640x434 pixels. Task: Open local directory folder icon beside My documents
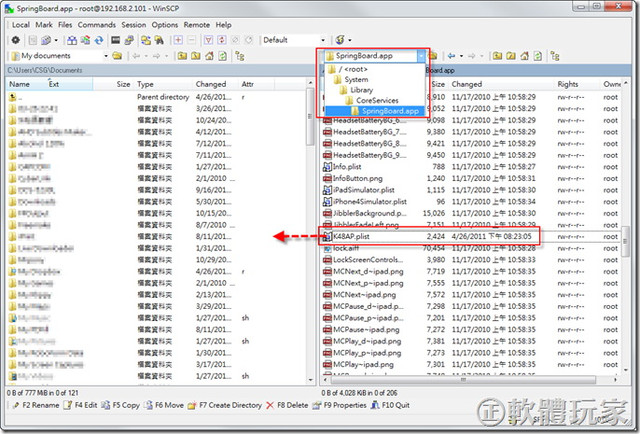click(117, 56)
